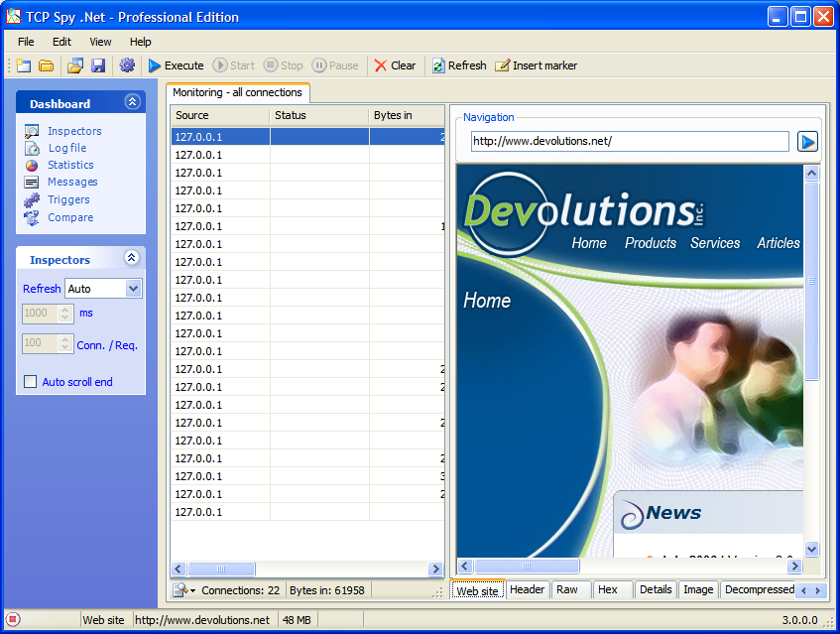Click the blue Go arrow button
Image resolution: width=840 pixels, height=634 pixels.
click(807, 142)
